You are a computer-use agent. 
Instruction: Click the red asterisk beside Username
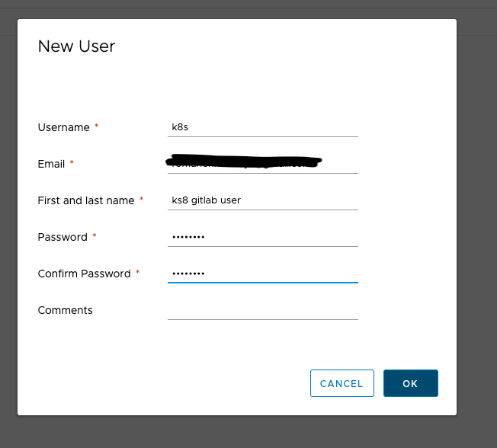[x=97, y=126]
